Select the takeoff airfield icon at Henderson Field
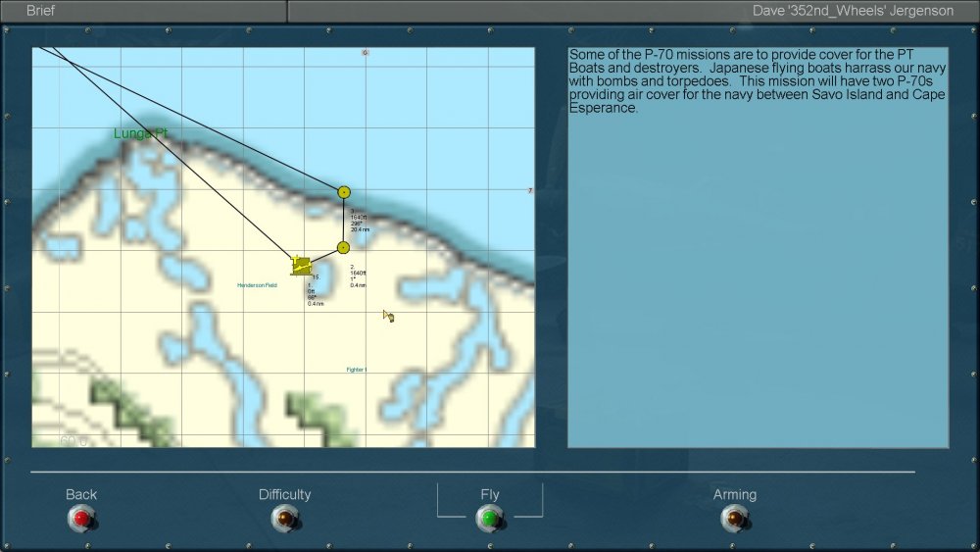The image size is (980, 552). click(301, 265)
